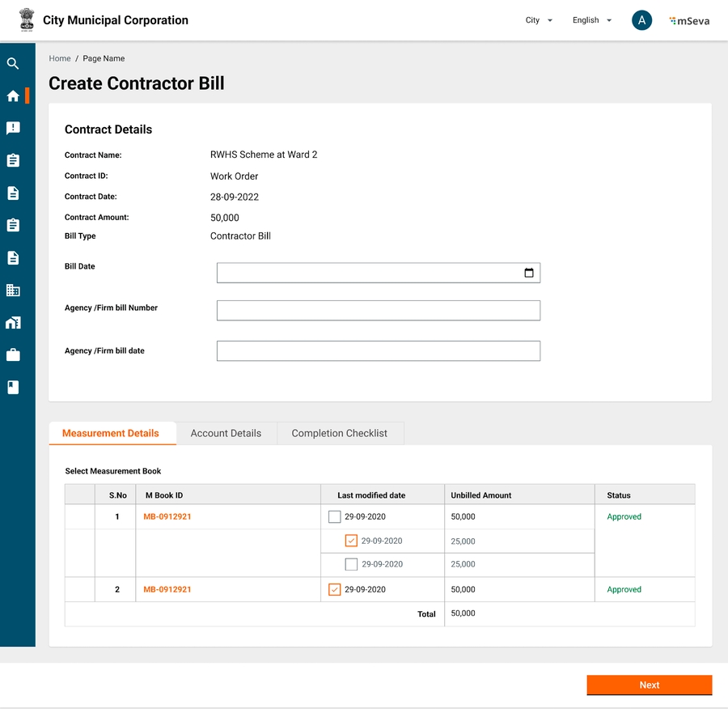Uncheck the checked 25,000 sub-row checkbox
The width and height of the screenshot is (728, 709).
351,541
